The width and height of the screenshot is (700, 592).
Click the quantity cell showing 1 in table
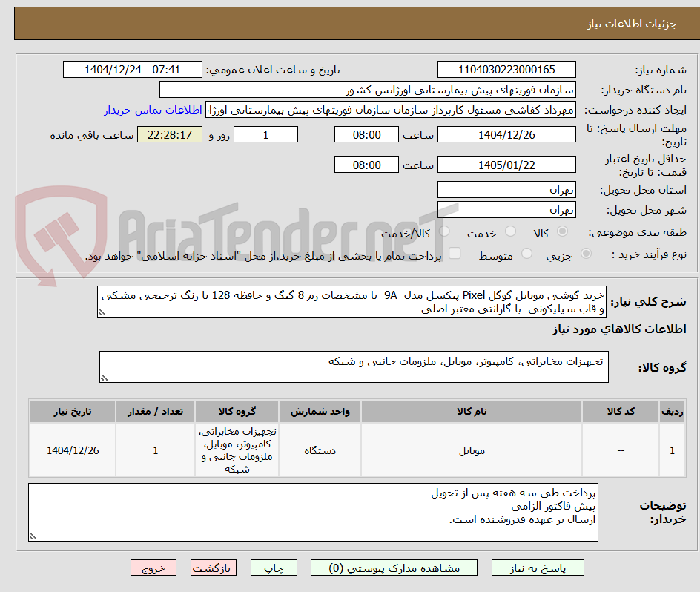pos(156,450)
